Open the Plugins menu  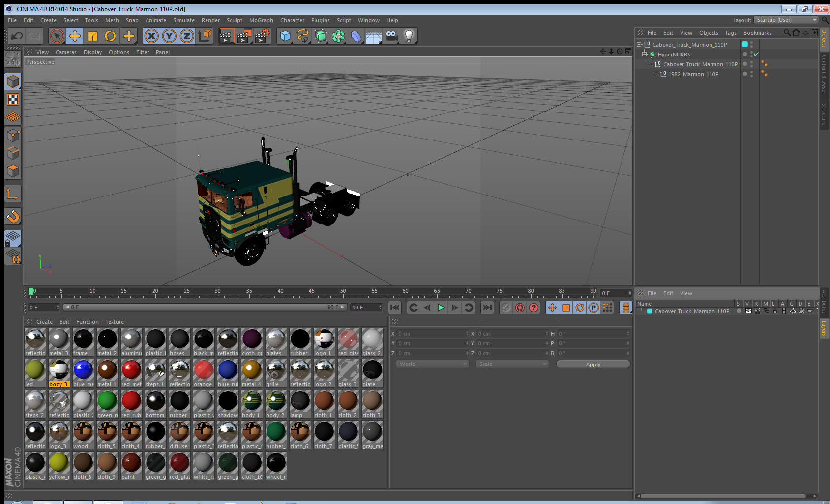pos(321,20)
